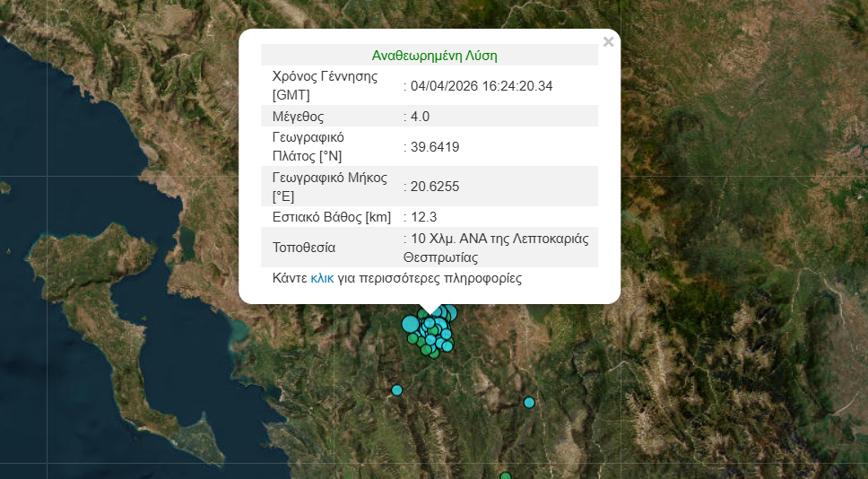This screenshot has height=479, width=868.
Task: Click the longitude value 20.6255
Action: (x=435, y=186)
